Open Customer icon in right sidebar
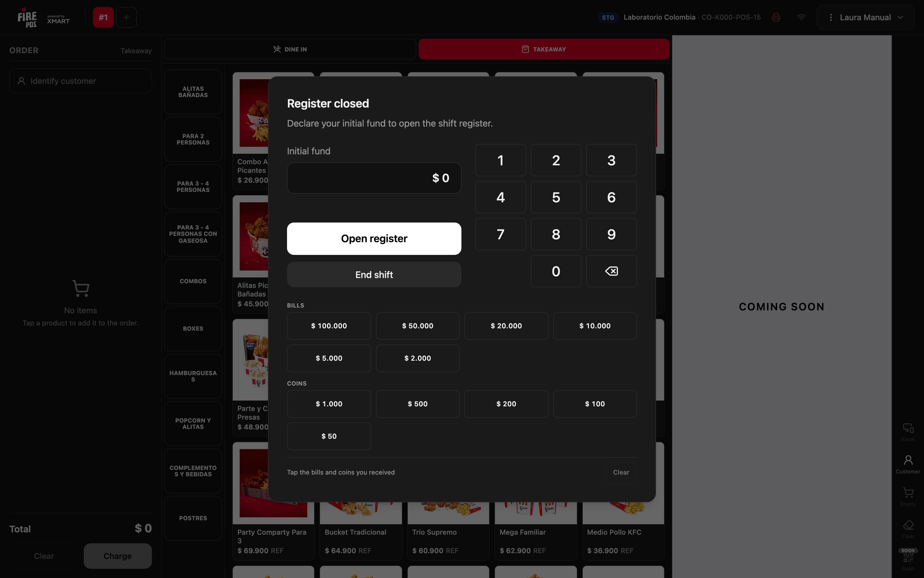Viewport: 924px width, 578px height. [908, 464]
